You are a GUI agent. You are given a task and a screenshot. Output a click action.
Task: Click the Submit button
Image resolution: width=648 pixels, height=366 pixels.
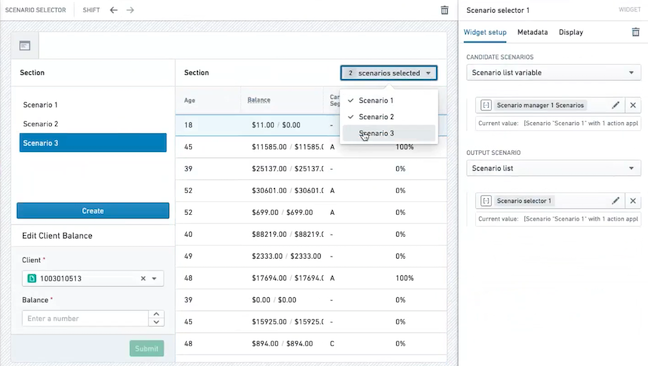point(147,348)
